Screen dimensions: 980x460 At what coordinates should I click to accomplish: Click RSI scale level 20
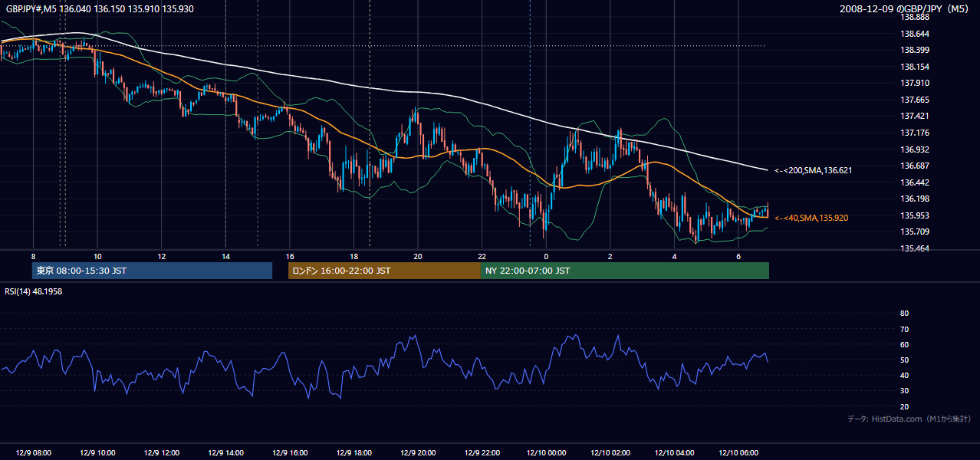point(904,406)
